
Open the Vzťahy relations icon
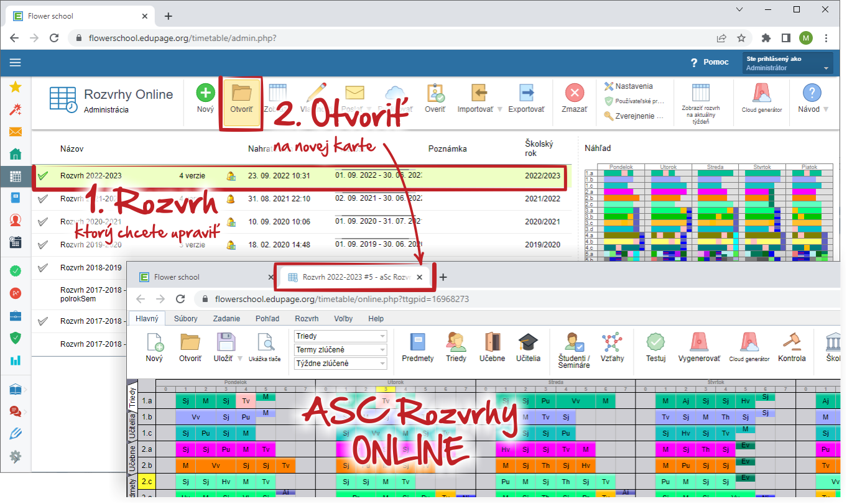(x=613, y=347)
